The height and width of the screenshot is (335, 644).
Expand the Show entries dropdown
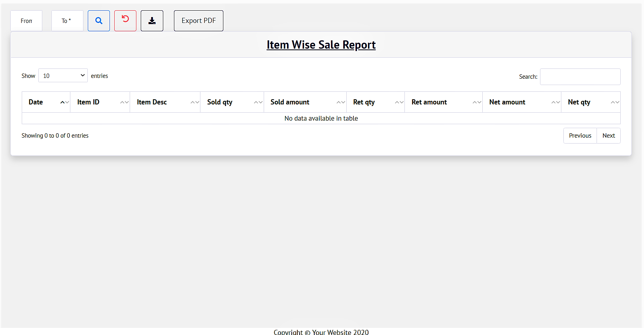(63, 76)
